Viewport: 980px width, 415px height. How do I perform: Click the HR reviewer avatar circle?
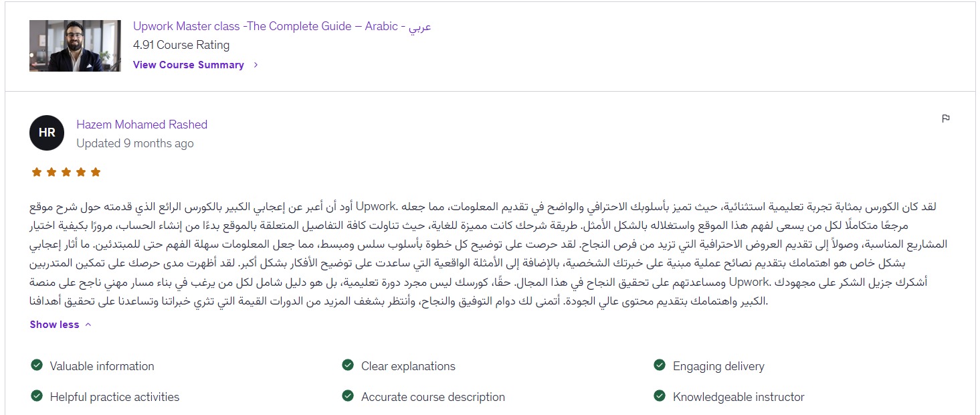[x=47, y=133]
